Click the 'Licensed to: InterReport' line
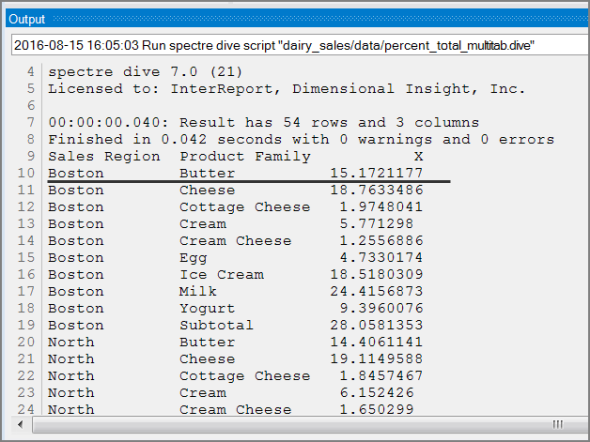 286,89
